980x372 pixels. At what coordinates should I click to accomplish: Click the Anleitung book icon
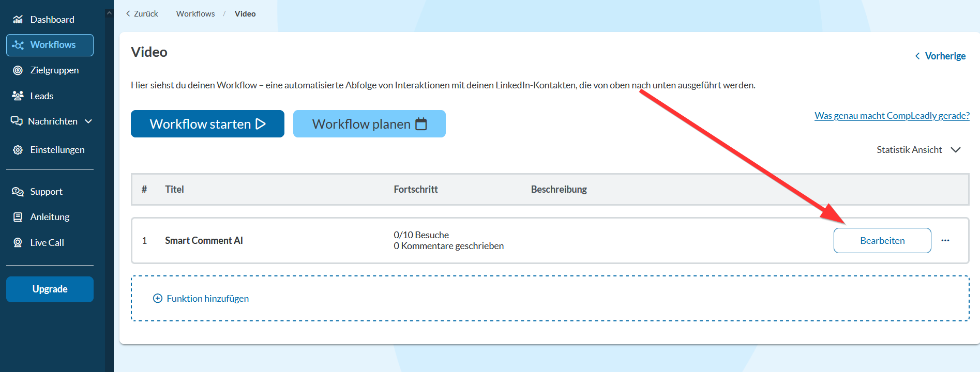tap(18, 217)
